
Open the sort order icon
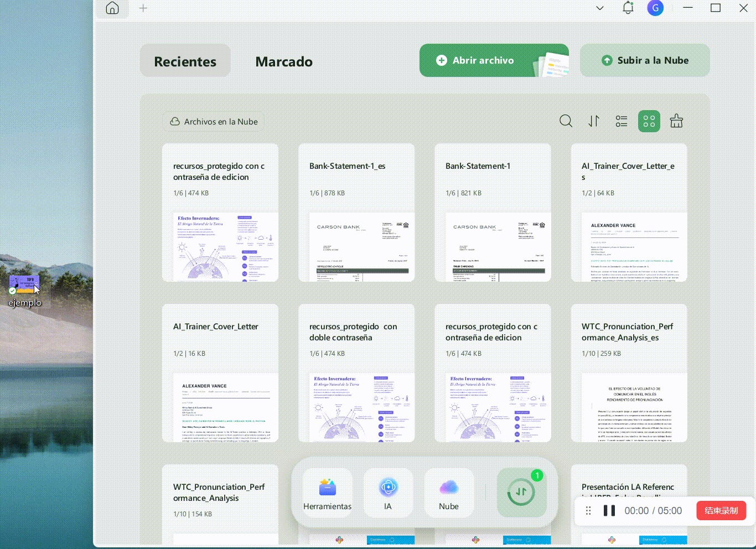(x=594, y=121)
